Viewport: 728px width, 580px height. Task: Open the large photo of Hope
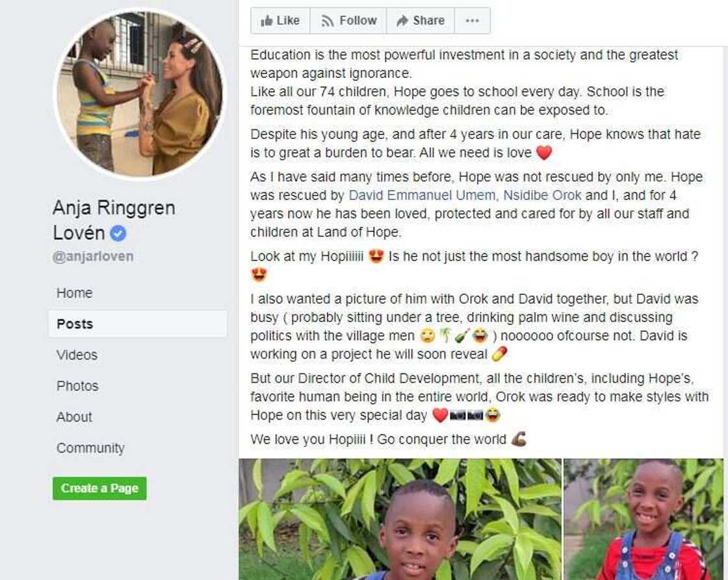click(x=400, y=519)
